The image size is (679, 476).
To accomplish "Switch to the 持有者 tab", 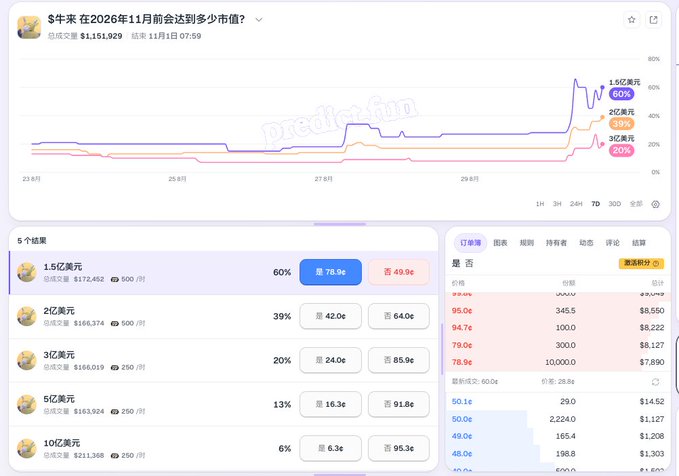I will [556, 243].
